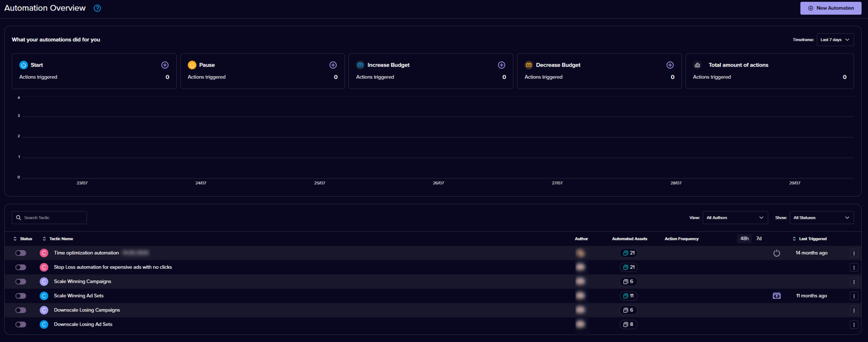Click the Decrease Budget card icon
This screenshot has width=868, height=342.
pos(529,65)
